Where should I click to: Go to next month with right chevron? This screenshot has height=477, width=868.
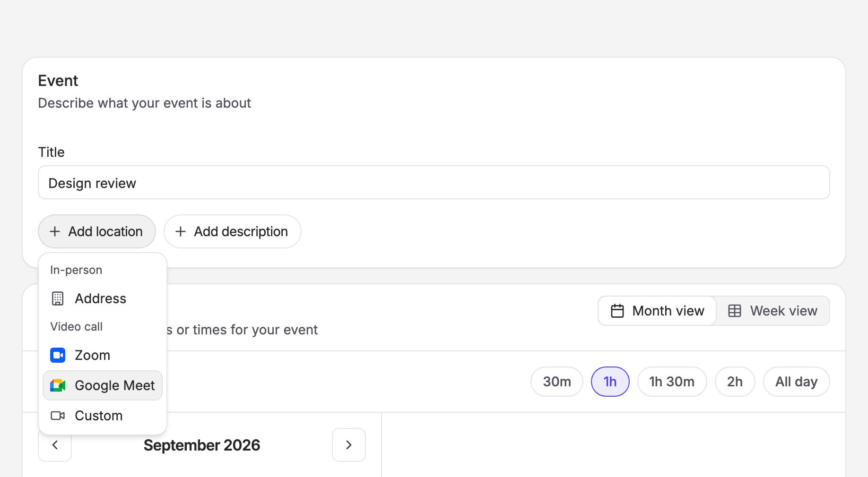[x=349, y=445]
